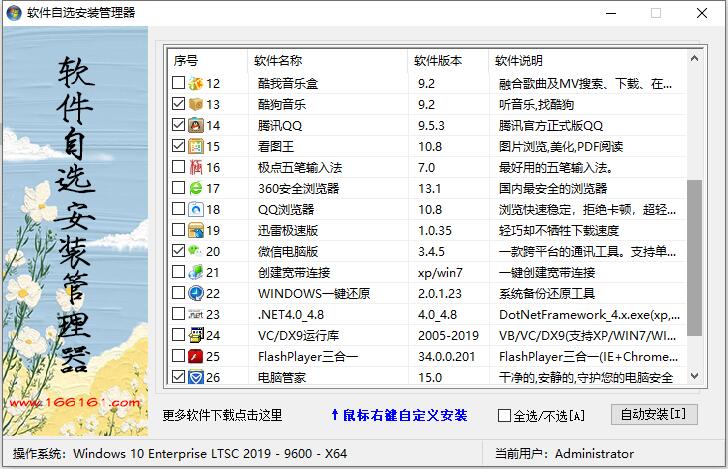
Task: Check the box for WINDOWS一键还原 (22)
Action: pyautogui.click(x=178, y=293)
